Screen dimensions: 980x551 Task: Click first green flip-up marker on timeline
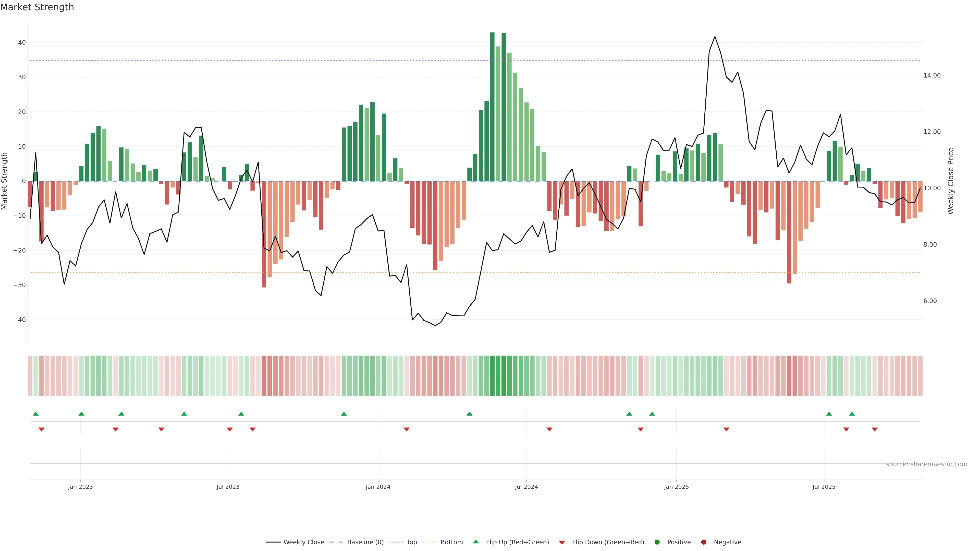click(x=36, y=414)
